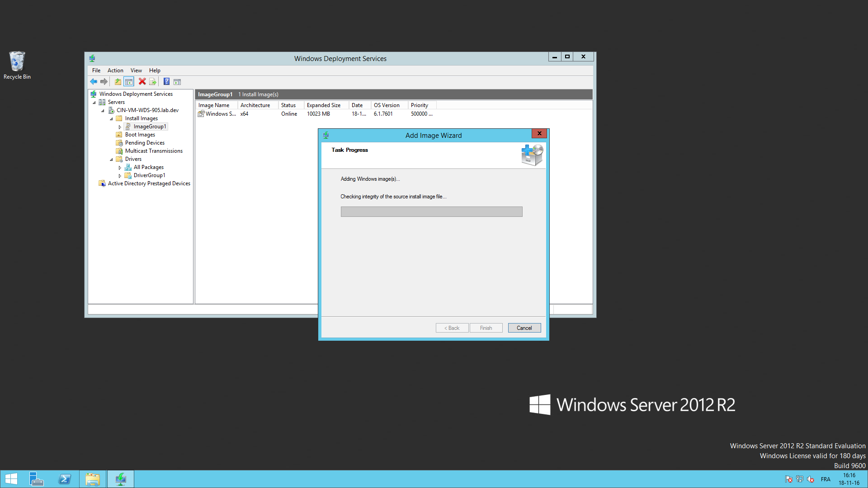The image size is (868, 488).
Task: Expand the All Packages node
Action: pyautogui.click(x=120, y=168)
